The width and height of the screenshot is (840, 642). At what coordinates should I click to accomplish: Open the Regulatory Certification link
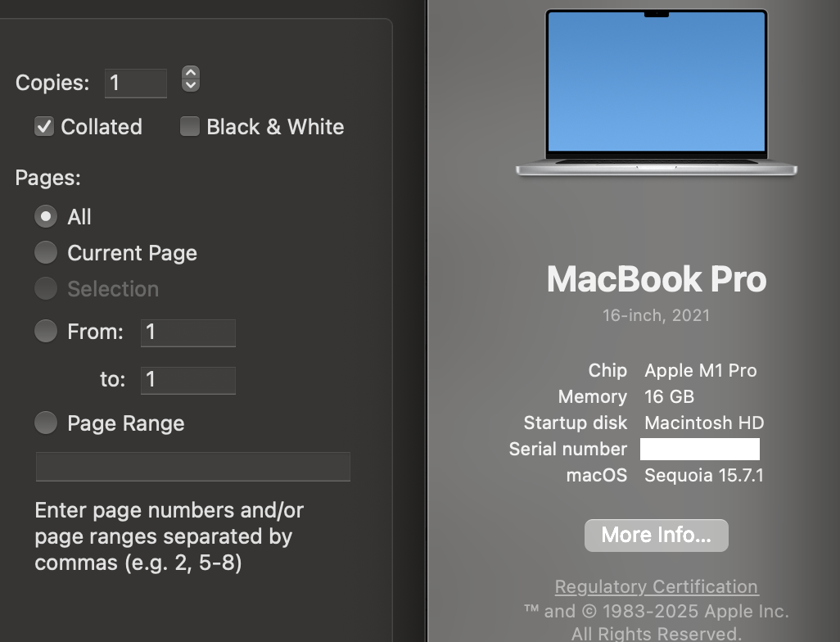657,587
